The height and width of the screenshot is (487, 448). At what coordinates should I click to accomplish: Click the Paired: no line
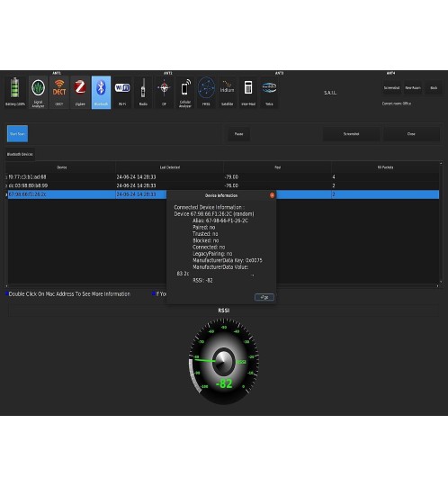(x=203, y=227)
